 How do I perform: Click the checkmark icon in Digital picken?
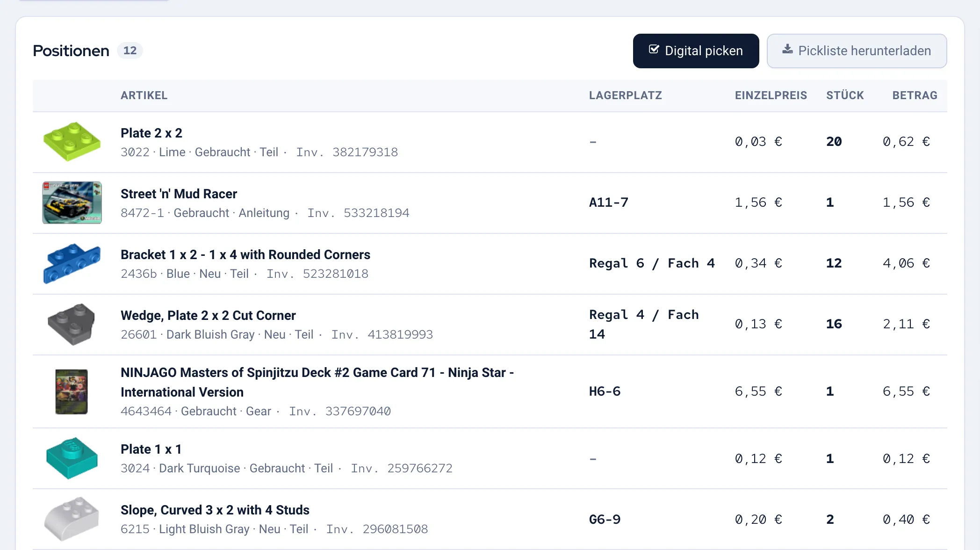[x=654, y=50]
